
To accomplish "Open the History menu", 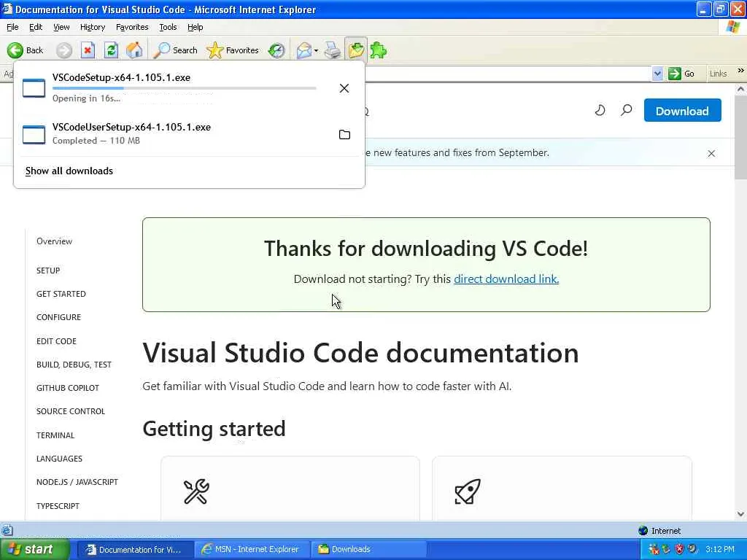I will 93,27.
